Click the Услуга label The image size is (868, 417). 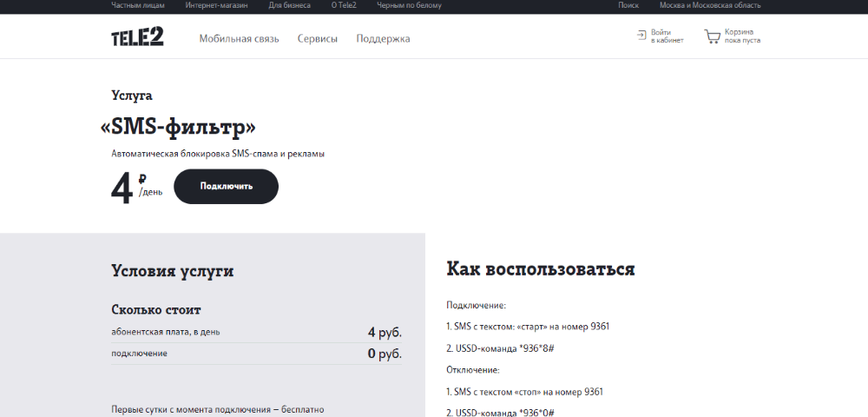tap(132, 96)
